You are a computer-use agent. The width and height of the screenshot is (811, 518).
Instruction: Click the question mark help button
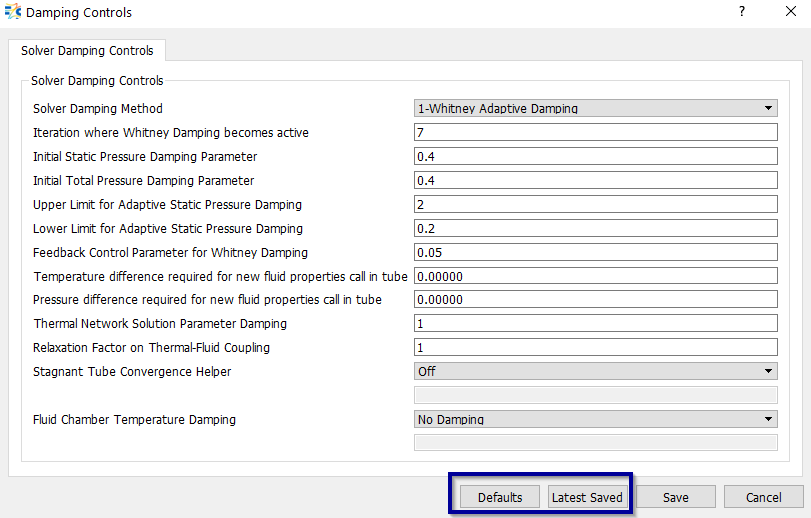741,12
